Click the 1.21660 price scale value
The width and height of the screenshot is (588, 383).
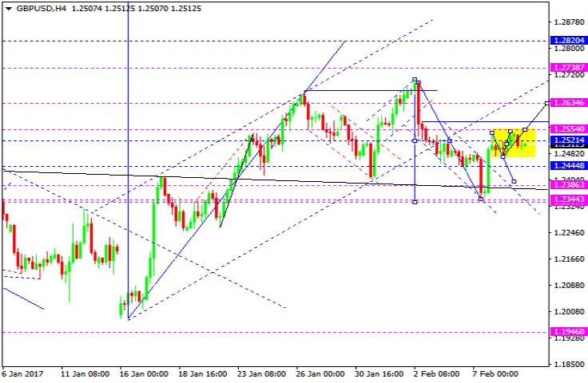(570, 259)
